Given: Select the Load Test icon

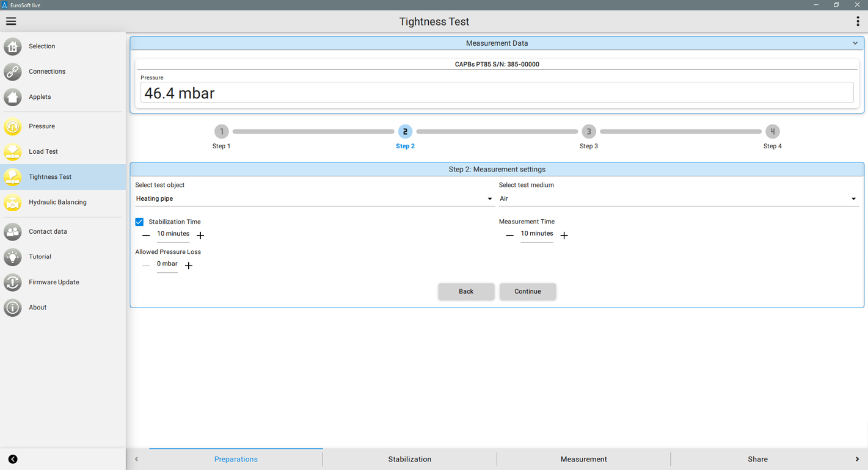Looking at the screenshot, I should tap(13, 151).
